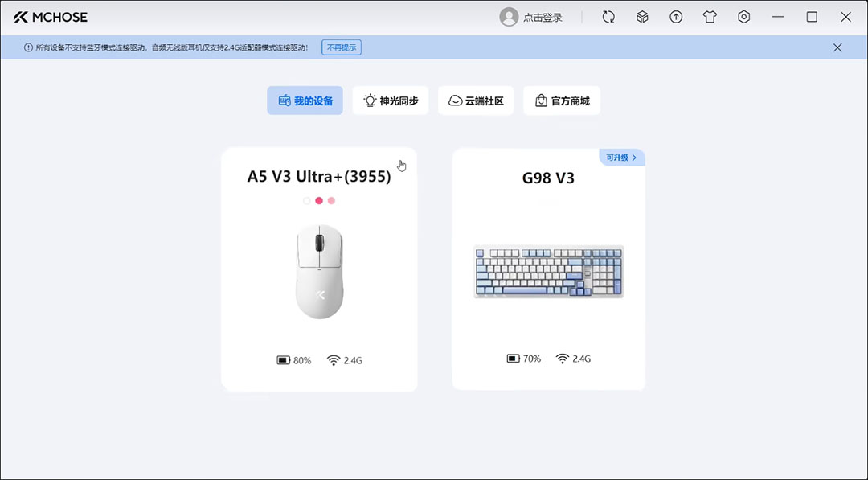Select the white color dot for mouse
868x480 pixels.
(x=307, y=200)
